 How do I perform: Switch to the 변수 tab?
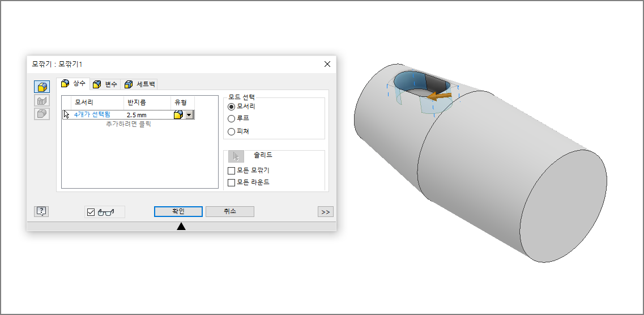click(x=105, y=84)
